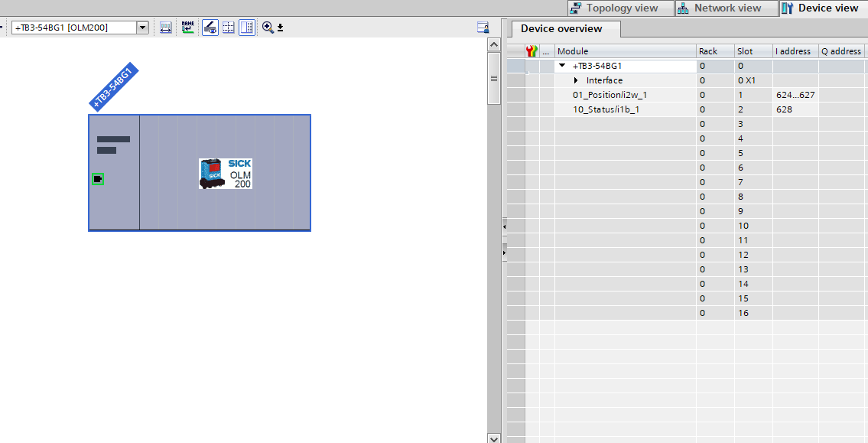Select the 10_Status/i1b_1 module row
The width and height of the screenshot is (868, 443).
click(688, 109)
